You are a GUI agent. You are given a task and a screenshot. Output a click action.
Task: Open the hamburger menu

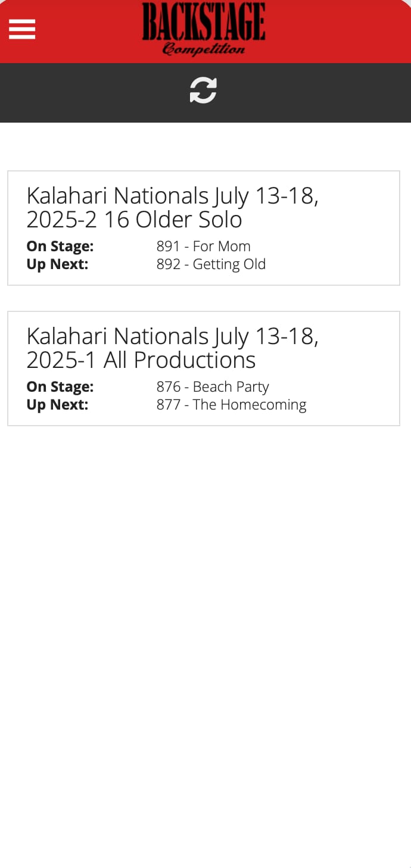pyautogui.click(x=22, y=29)
